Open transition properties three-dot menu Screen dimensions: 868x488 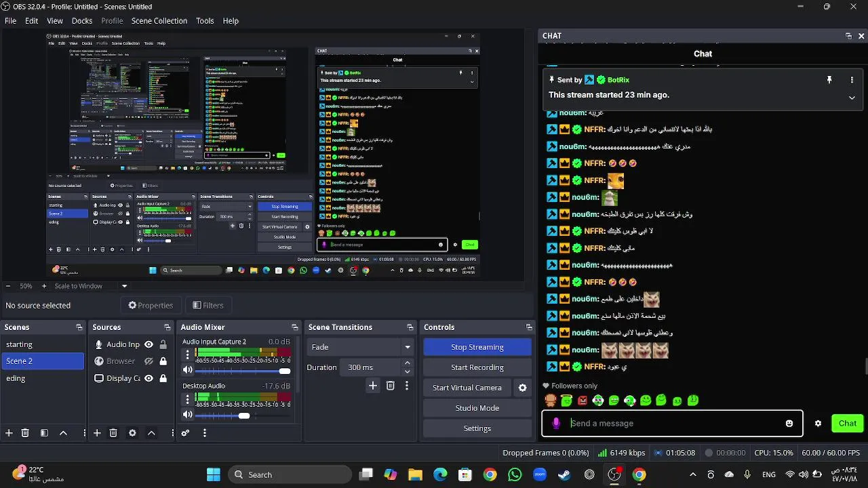tap(407, 386)
